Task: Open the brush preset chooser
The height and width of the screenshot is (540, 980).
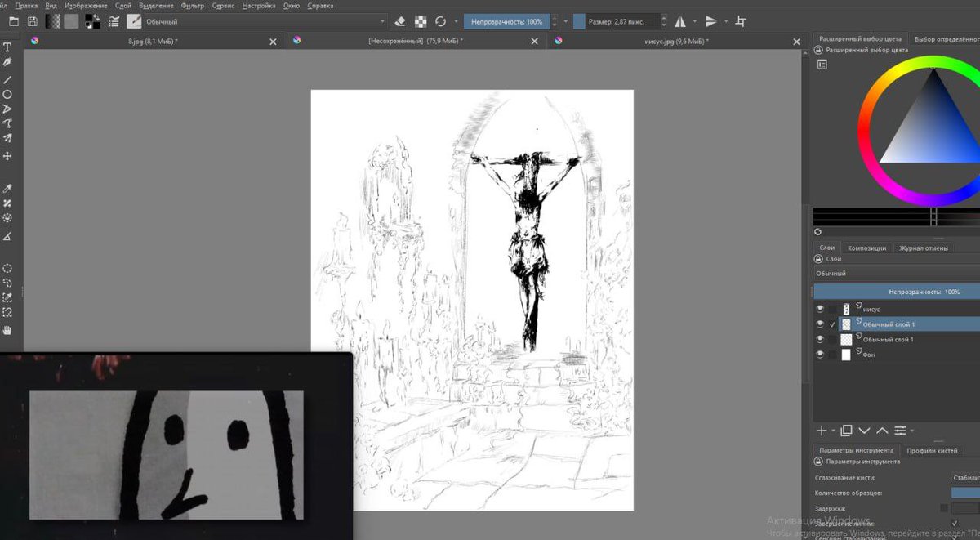Action: (x=133, y=21)
